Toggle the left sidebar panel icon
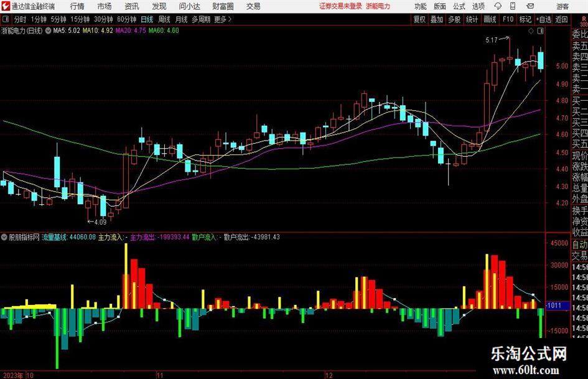The image size is (588, 379). point(5,19)
